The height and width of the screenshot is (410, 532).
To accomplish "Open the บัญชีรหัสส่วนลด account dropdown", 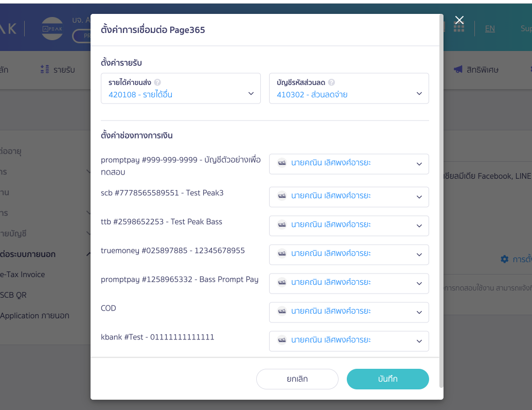I will (349, 88).
